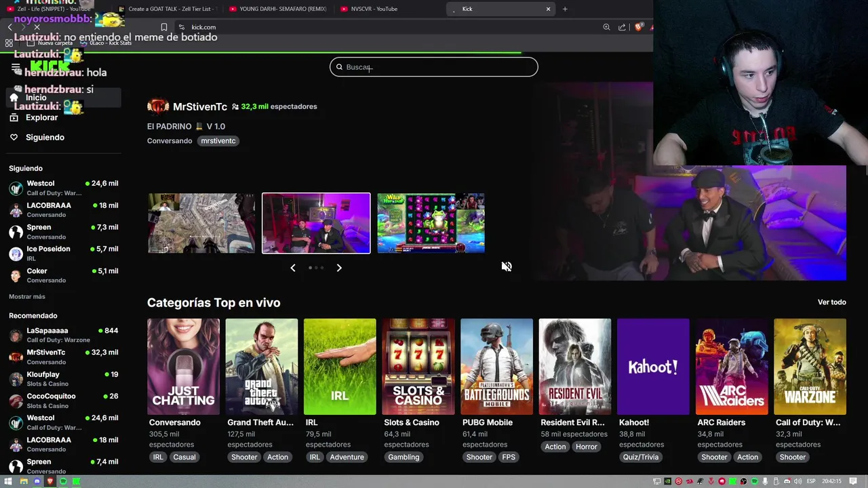Open LACOBRAAA in the Siguiendo list
This screenshot has height=488, width=868.
[63, 209]
